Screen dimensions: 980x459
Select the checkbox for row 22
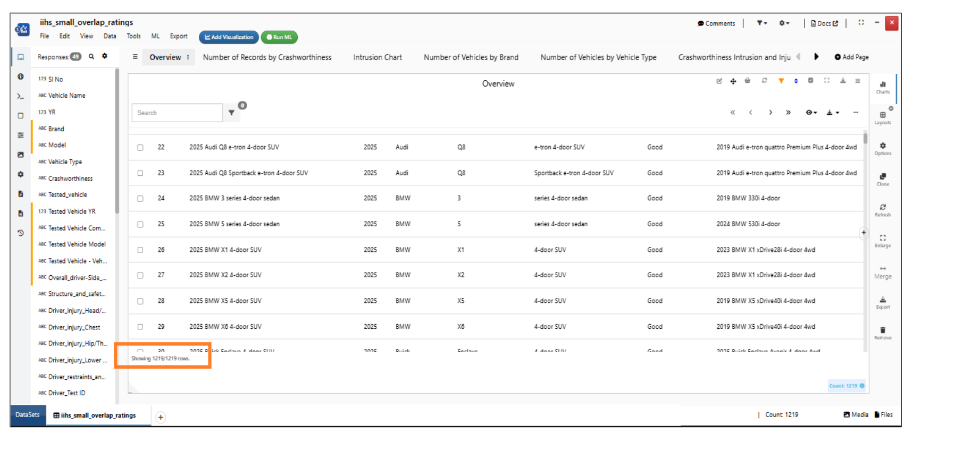click(140, 148)
